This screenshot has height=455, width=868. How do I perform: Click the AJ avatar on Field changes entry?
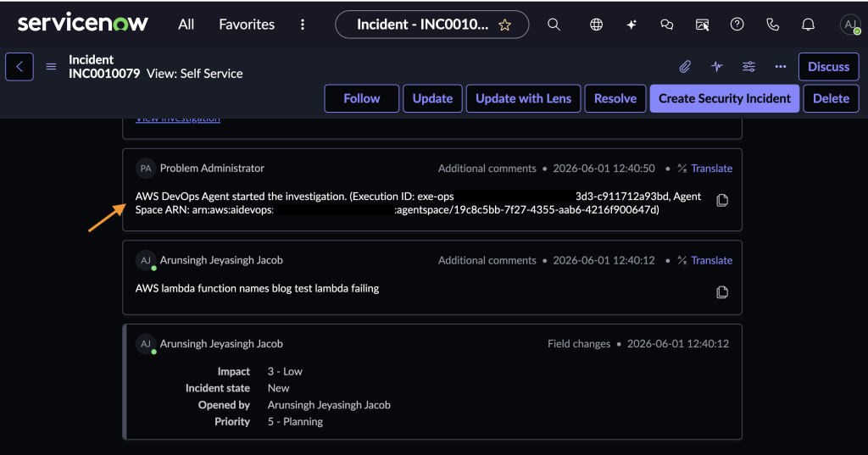coord(146,344)
